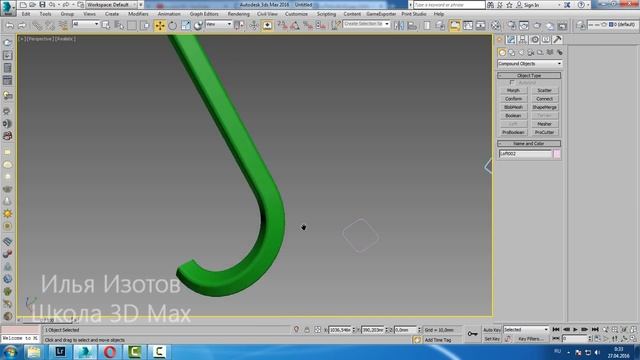Open the Modifiers menu
The width and height of the screenshot is (640, 360).
click(138, 14)
